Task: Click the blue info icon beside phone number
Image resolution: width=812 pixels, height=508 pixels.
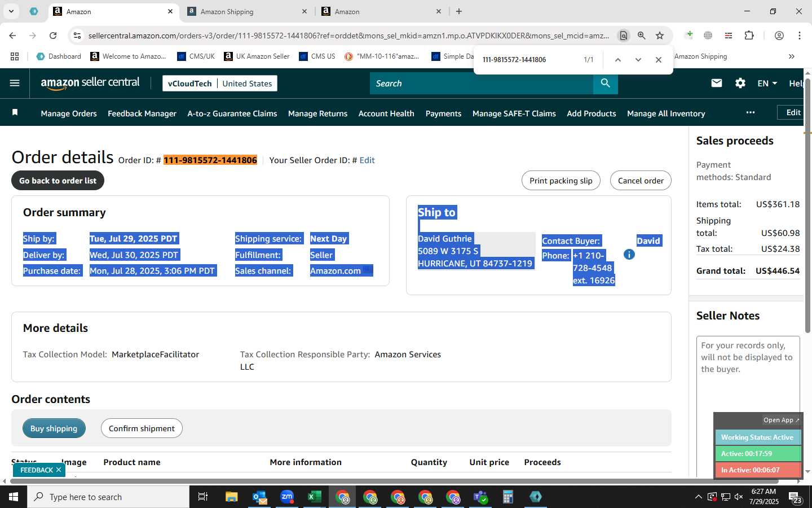Action: [x=629, y=255]
